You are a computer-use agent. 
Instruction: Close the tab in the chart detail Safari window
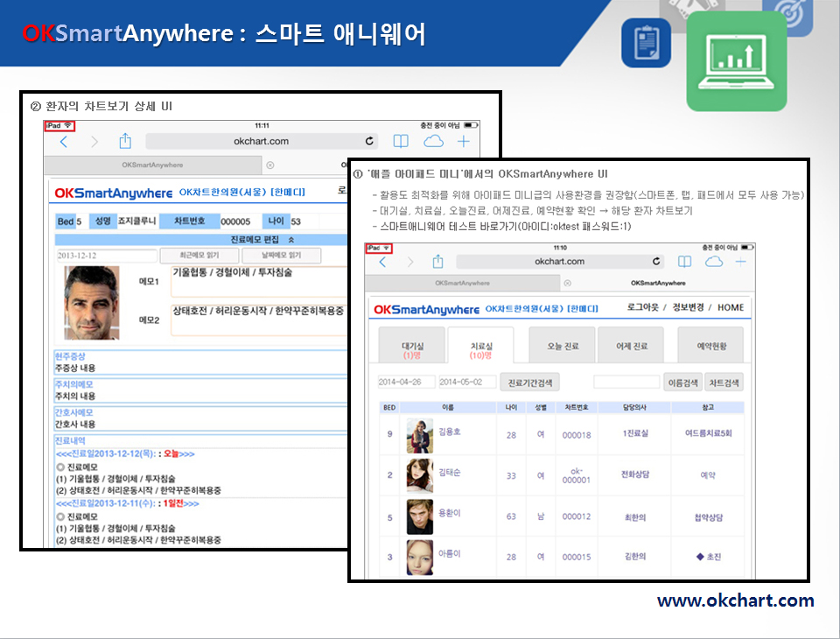[270, 165]
